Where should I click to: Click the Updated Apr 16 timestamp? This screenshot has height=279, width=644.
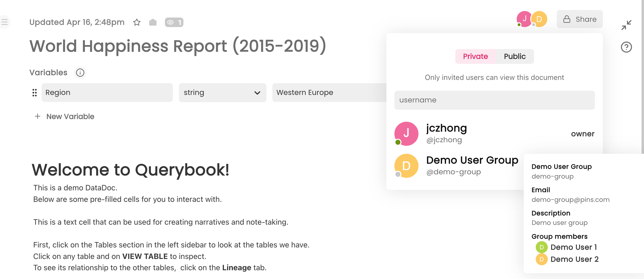(x=77, y=22)
